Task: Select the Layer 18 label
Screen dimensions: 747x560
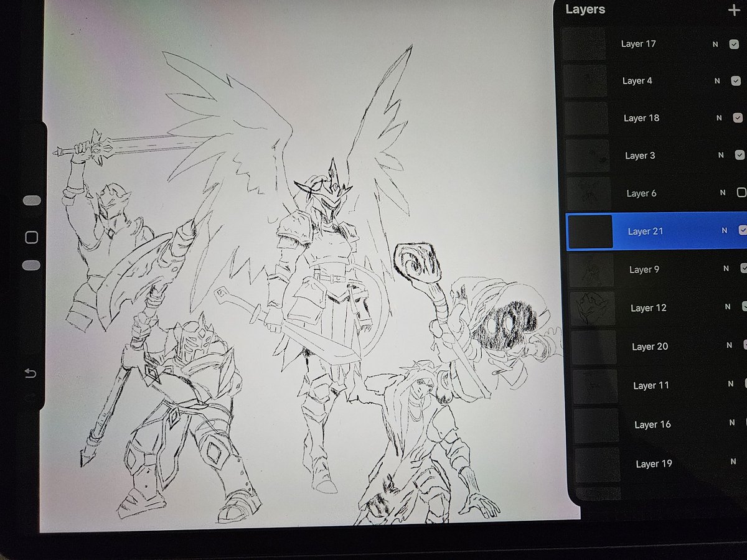Action: (x=641, y=118)
